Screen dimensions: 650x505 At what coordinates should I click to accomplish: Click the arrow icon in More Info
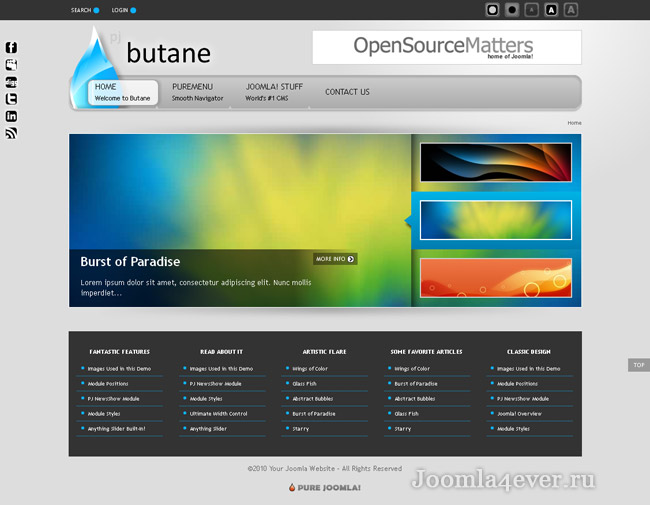pyautogui.click(x=351, y=259)
